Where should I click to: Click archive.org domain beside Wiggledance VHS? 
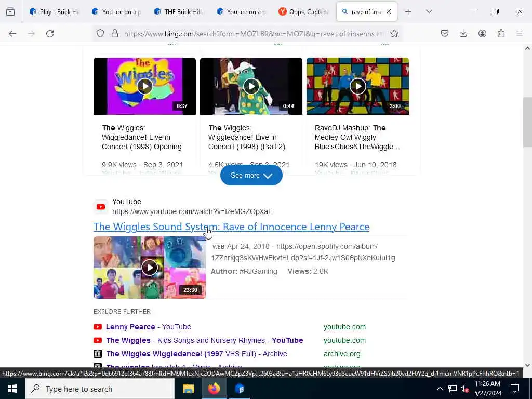(x=342, y=354)
